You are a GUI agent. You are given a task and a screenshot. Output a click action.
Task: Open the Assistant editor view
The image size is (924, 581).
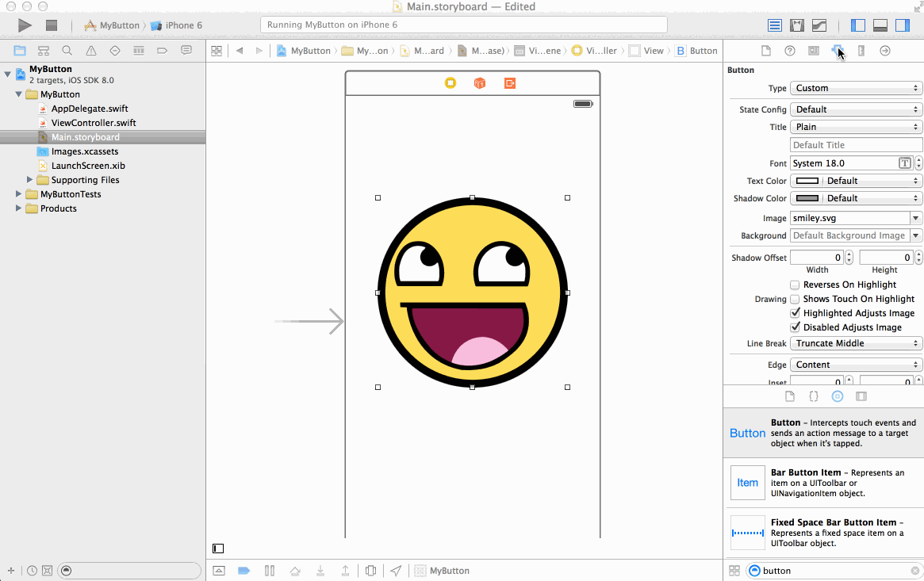(797, 25)
